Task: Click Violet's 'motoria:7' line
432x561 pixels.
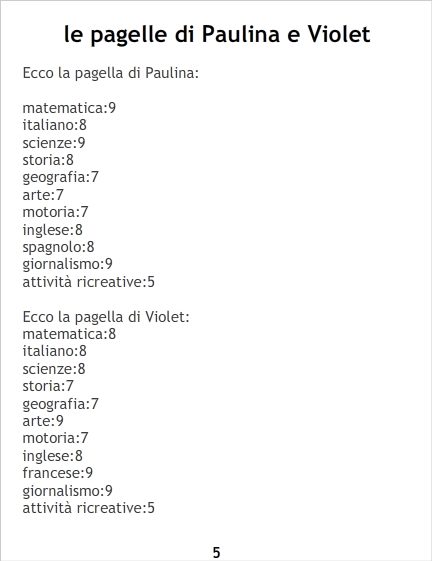Action: pyautogui.click(x=55, y=438)
